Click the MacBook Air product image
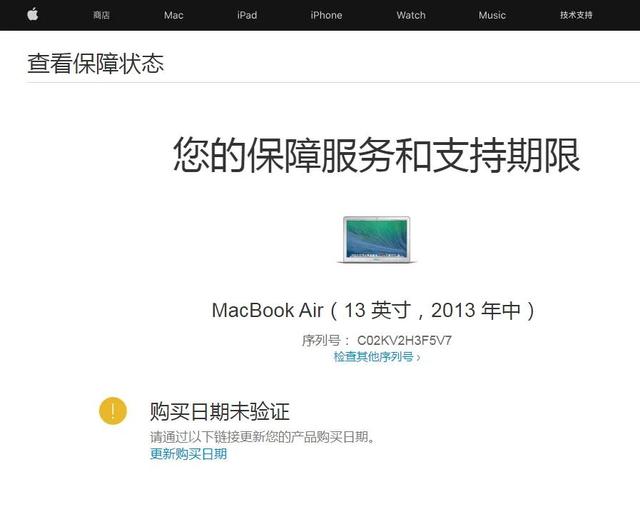The image size is (640, 512). coord(376,240)
